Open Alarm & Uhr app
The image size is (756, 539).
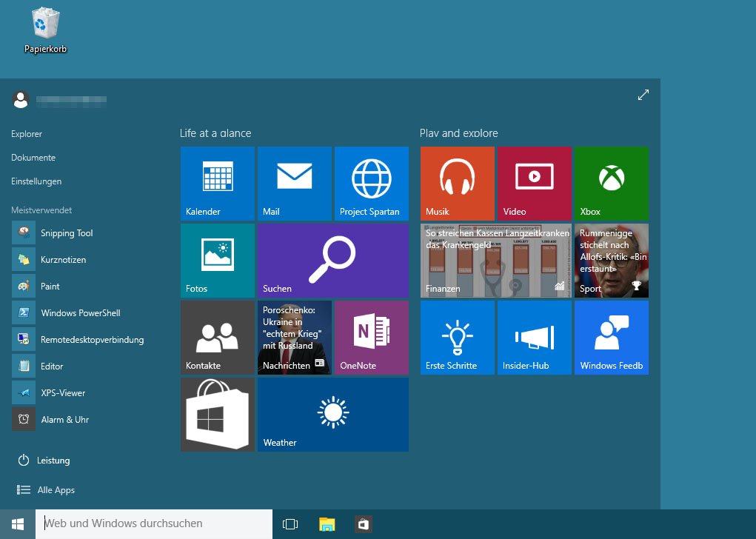pos(50,420)
